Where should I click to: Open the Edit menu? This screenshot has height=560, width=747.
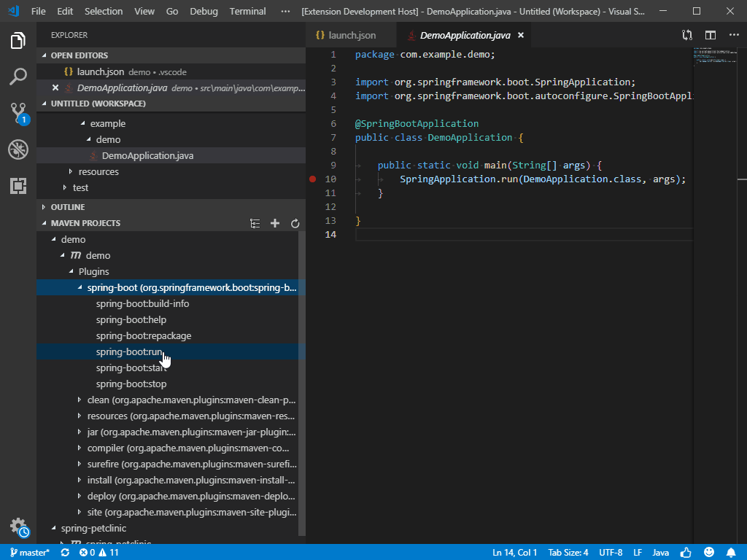coord(65,11)
